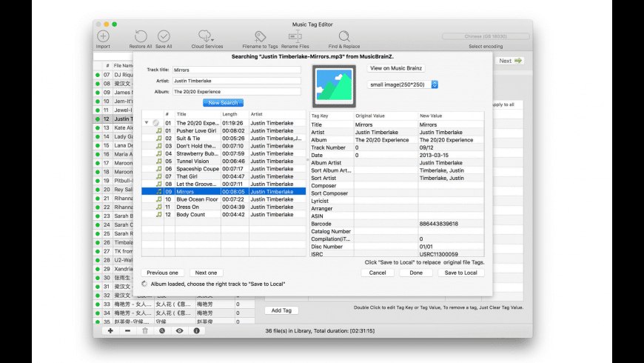The image size is (644, 363).
Task: Click new value 2013-03-15 for Date
Action: click(x=434, y=155)
